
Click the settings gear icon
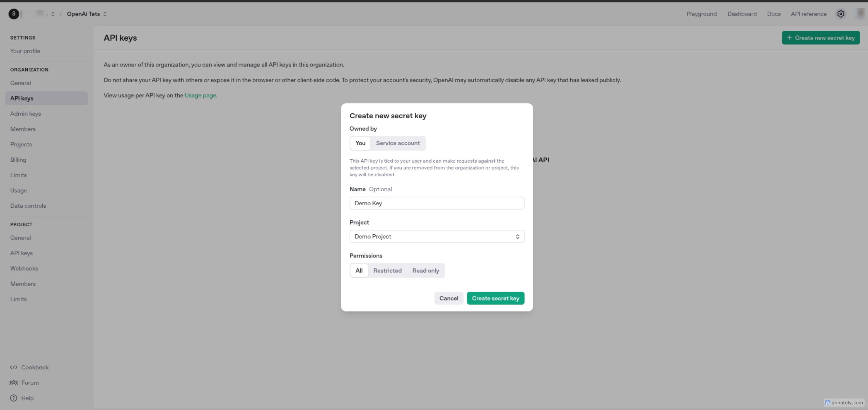click(840, 14)
